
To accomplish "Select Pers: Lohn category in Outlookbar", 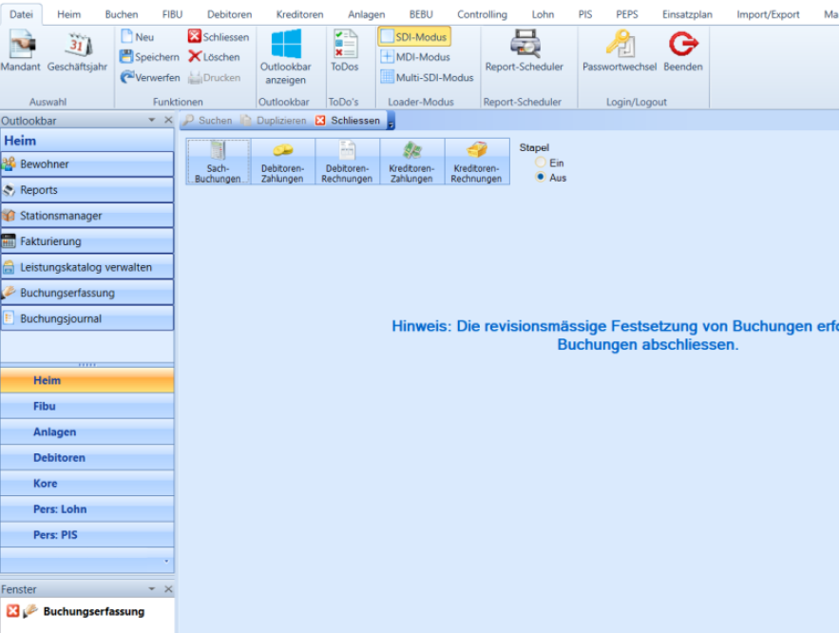I will tap(87, 509).
